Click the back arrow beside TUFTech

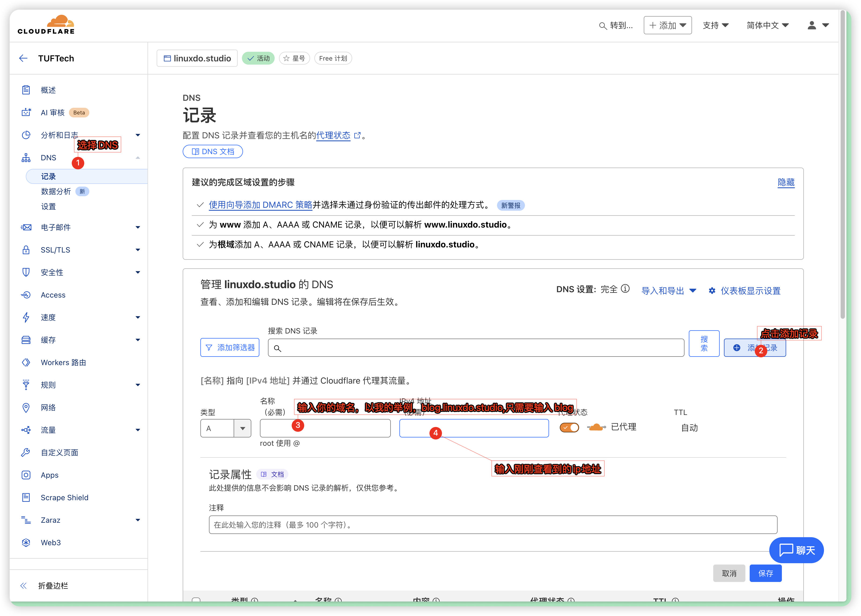[x=24, y=58]
